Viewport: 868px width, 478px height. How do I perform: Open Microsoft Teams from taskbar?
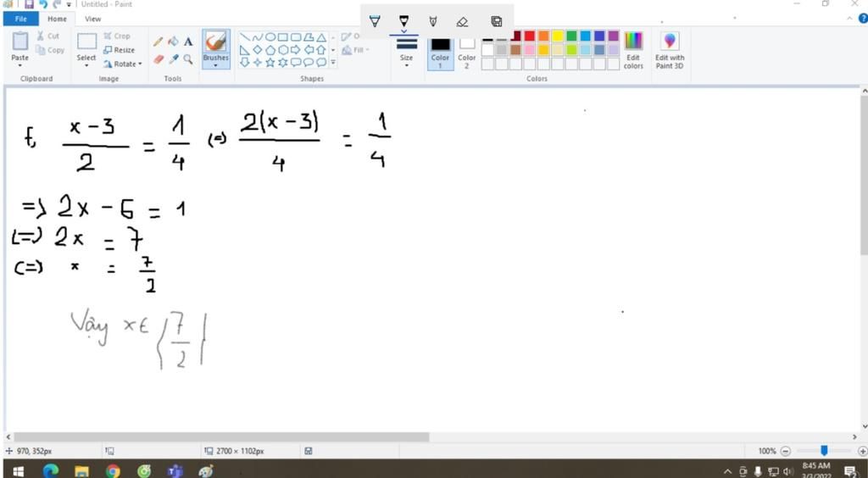(x=175, y=471)
